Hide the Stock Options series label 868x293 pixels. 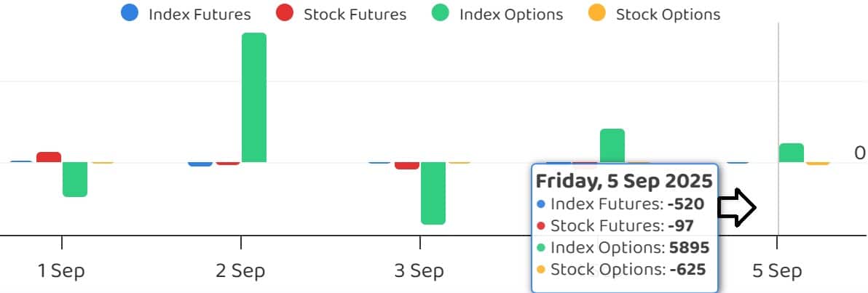click(x=668, y=14)
